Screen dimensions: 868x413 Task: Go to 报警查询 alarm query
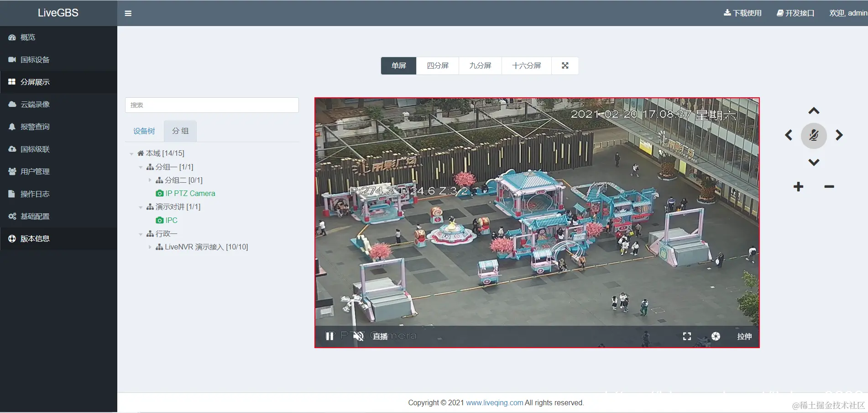[x=58, y=127]
